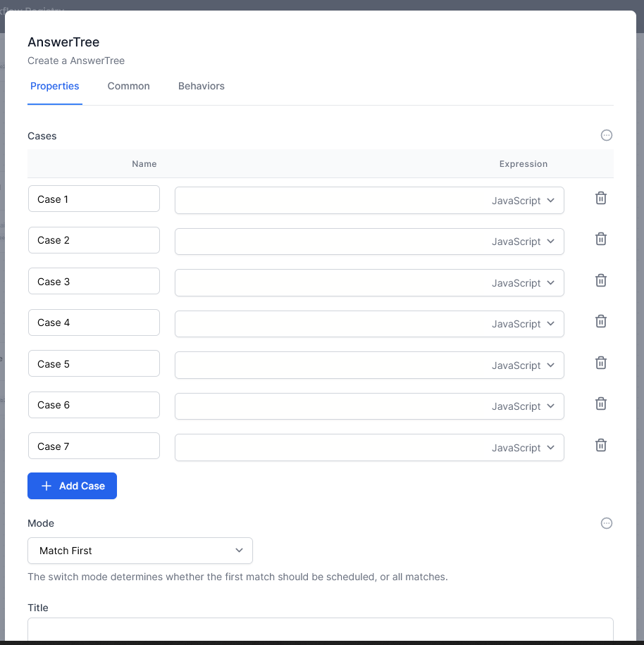Select the Properties tab
The width and height of the screenshot is (644, 645).
54,86
